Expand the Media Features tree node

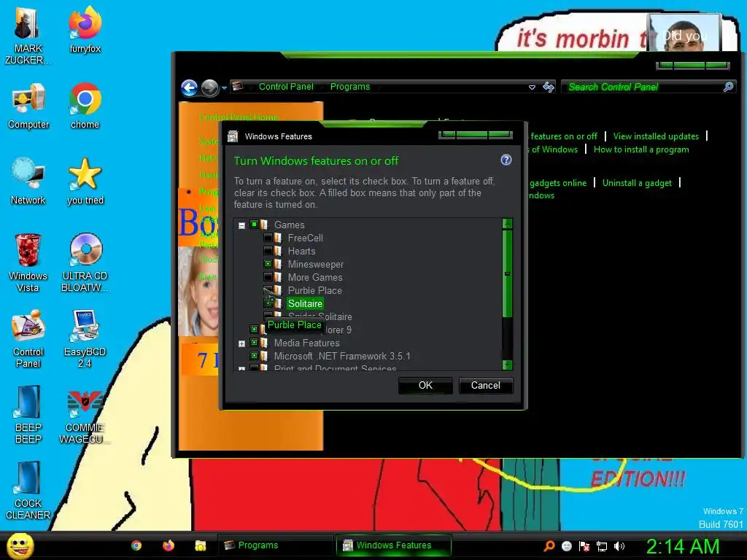pyautogui.click(x=241, y=343)
